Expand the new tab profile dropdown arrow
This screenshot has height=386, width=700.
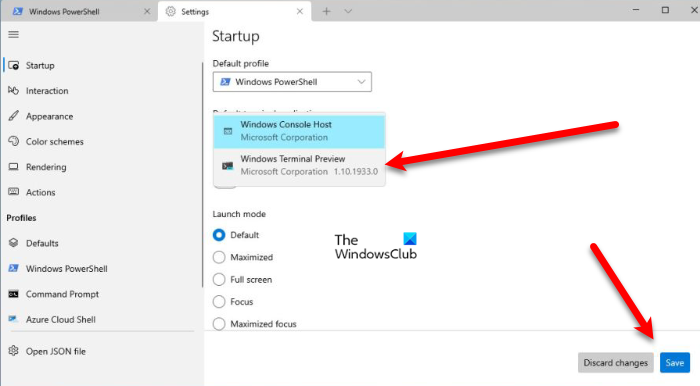[348, 12]
